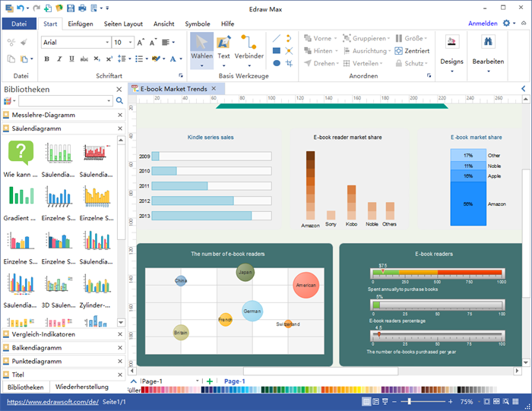Screen dimensions: 532x411
Task: Switch to the Ansicht tab
Action: click(x=164, y=24)
